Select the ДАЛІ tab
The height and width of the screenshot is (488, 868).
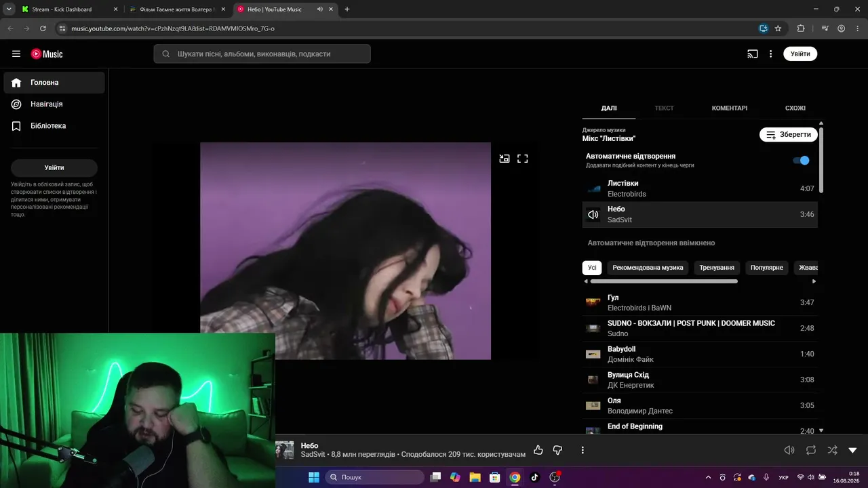[x=609, y=108]
